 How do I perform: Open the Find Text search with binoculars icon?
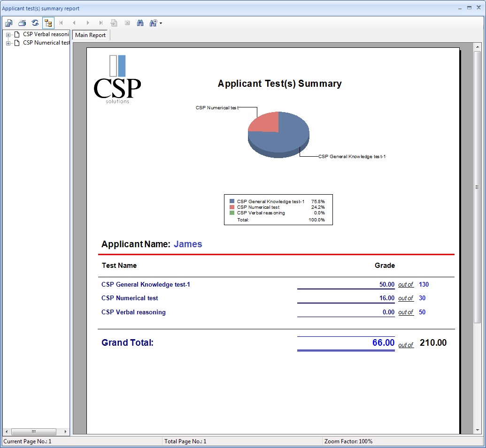tap(140, 23)
